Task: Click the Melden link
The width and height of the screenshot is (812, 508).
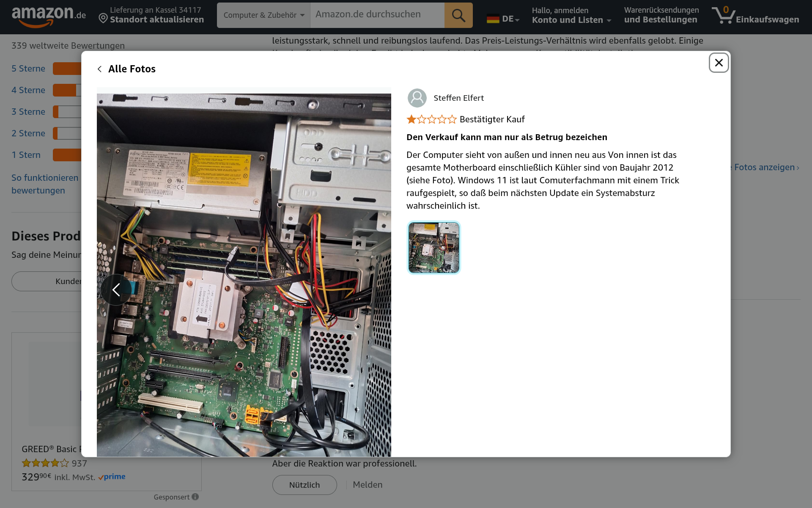Action: click(x=368, y=485)
